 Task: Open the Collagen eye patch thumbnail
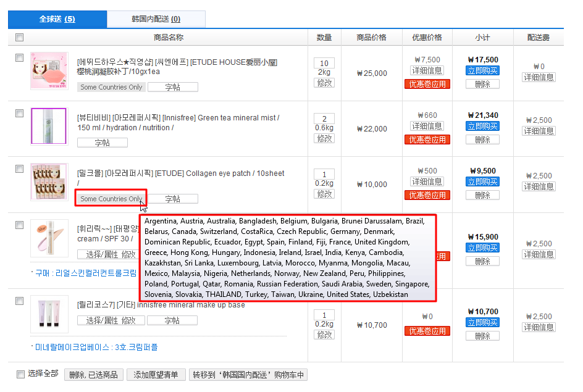49,181
